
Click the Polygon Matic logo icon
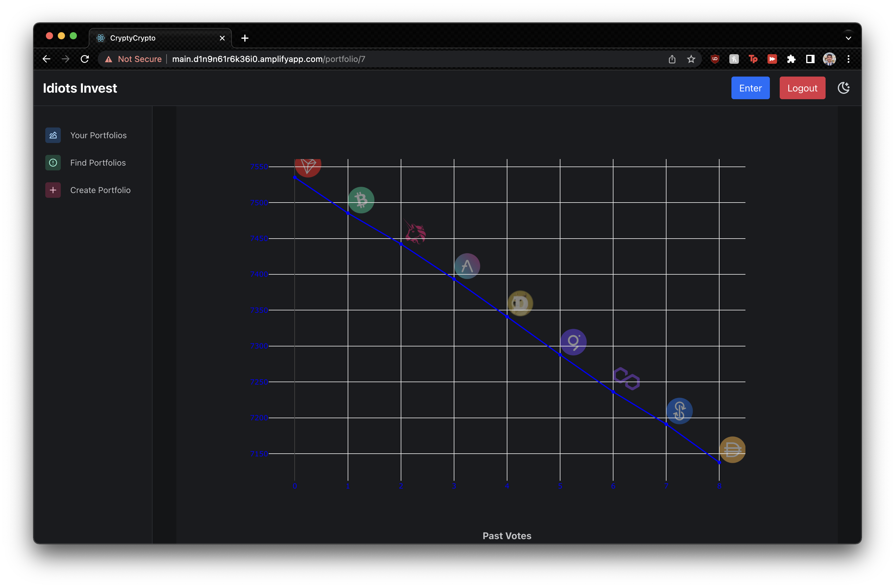click(x=626, y=379)
